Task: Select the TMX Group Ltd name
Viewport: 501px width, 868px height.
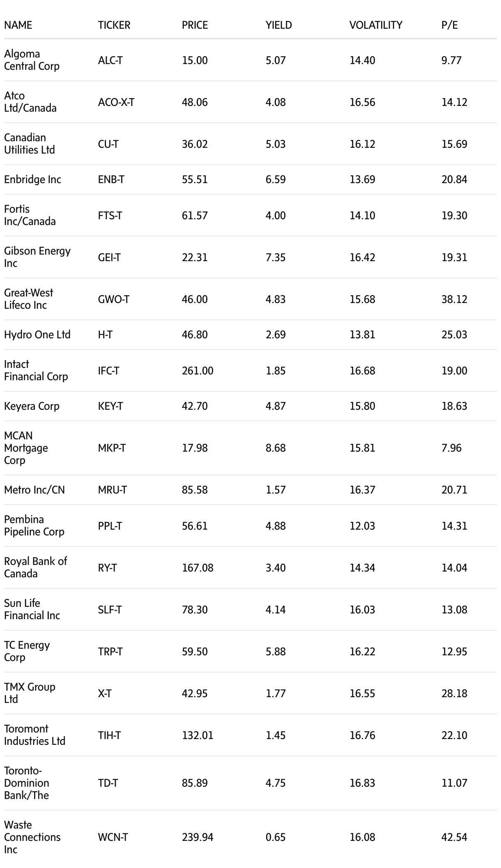Action: pyautogui.click(x=30, y=693)
